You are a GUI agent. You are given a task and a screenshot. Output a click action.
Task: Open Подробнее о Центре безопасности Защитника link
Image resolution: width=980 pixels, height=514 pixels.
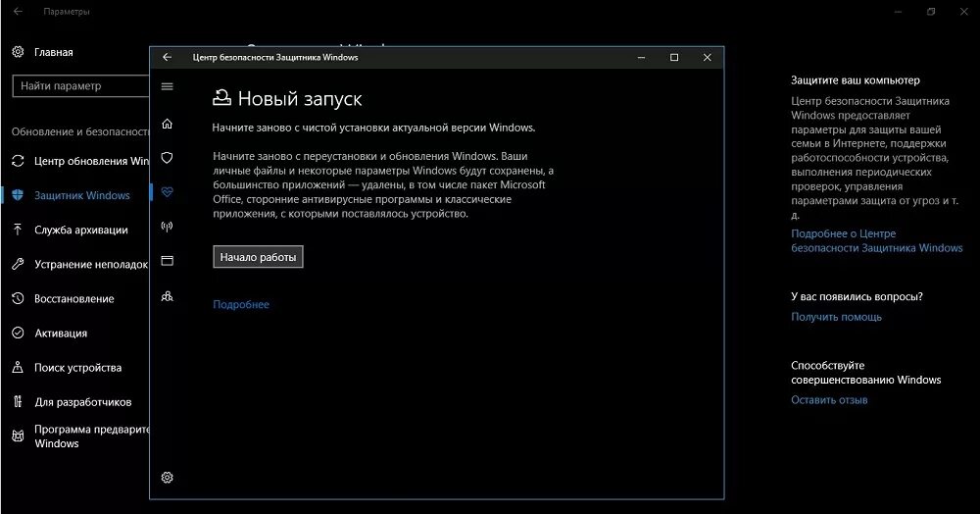[876, 240]
